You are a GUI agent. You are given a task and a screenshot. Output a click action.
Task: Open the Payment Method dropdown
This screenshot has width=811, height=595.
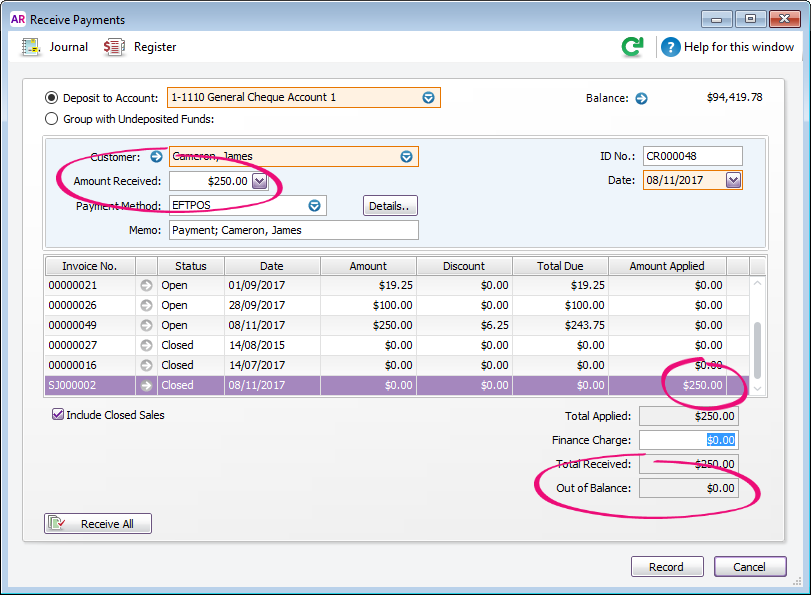coord(314,205)
